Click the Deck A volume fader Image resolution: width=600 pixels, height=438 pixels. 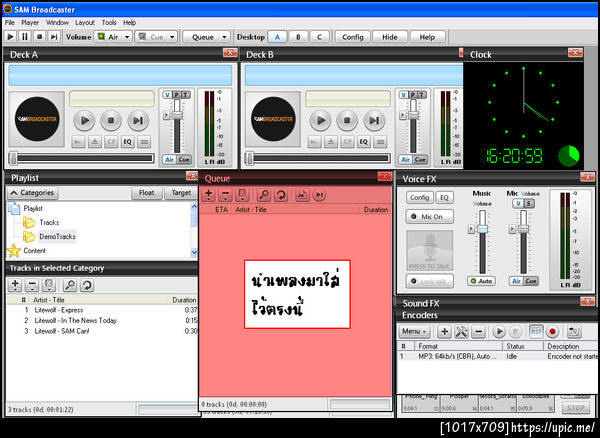(x=177, y=115)
